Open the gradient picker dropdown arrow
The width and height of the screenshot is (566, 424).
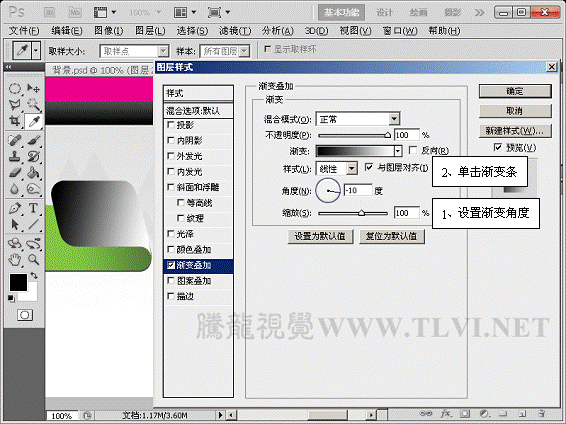pyautogui.click(x=398, y=151)
